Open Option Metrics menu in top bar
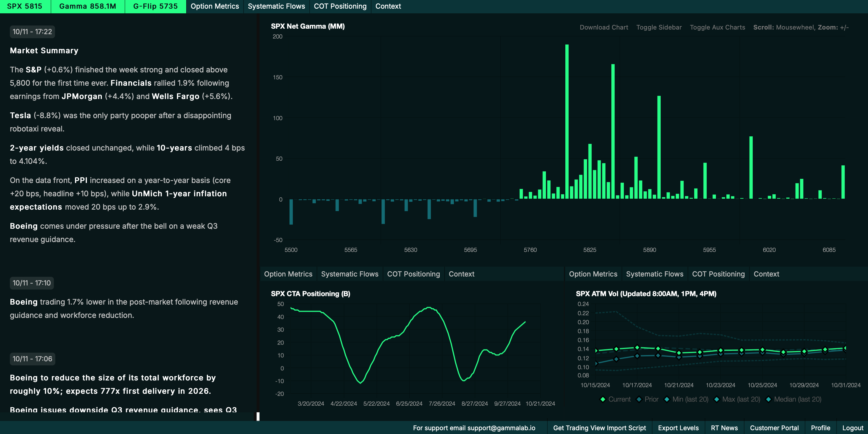 [215, 6]
